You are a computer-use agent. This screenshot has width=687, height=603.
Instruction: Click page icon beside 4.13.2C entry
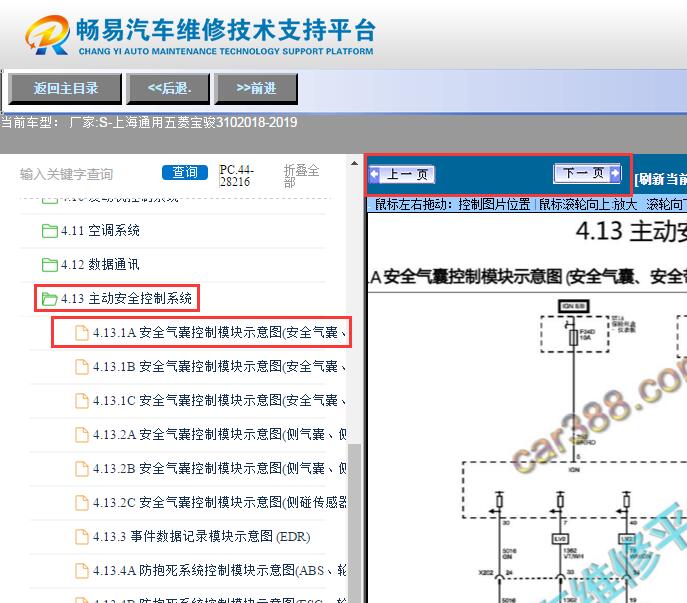(81, 503)
